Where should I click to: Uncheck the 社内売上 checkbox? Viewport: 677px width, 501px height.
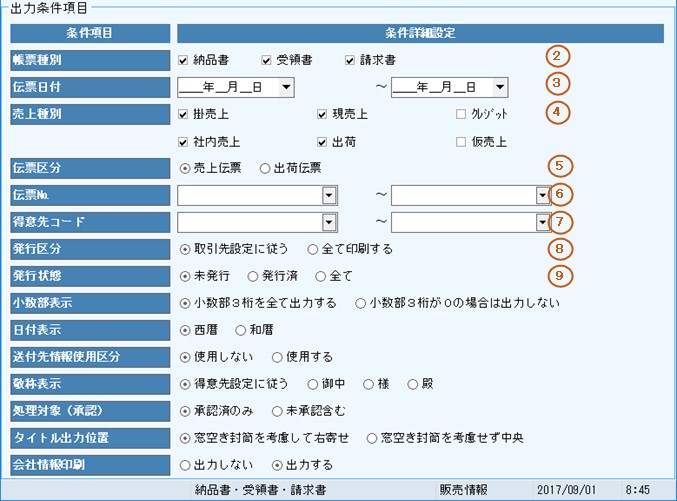pyautogui.click(x=183, y=141)
